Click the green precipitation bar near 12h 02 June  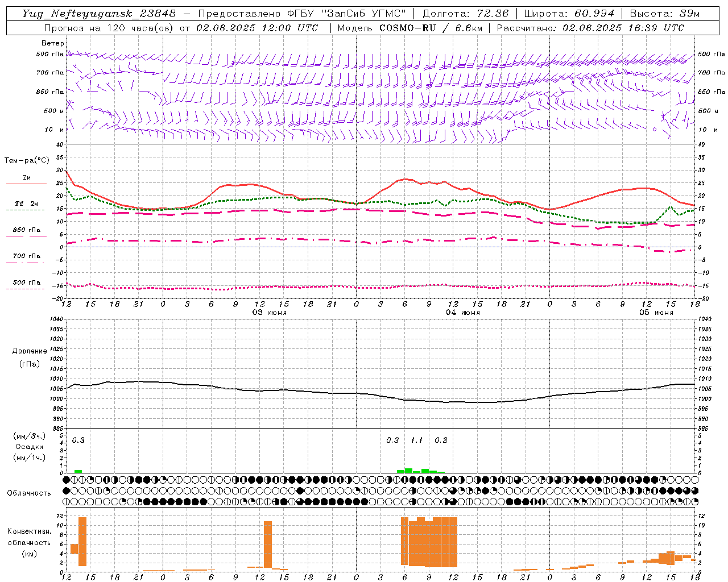click(78, 471)
